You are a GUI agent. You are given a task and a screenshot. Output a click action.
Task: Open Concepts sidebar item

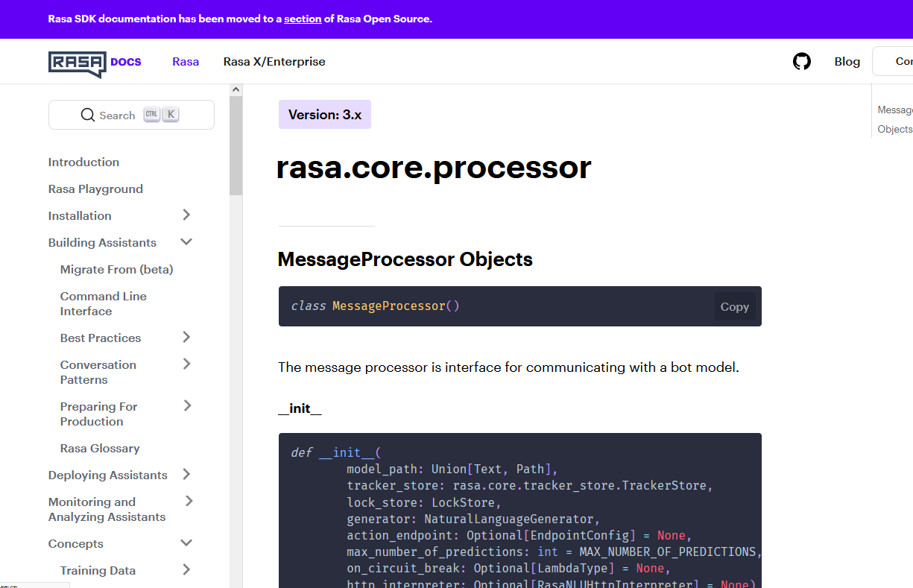(76, 544)
